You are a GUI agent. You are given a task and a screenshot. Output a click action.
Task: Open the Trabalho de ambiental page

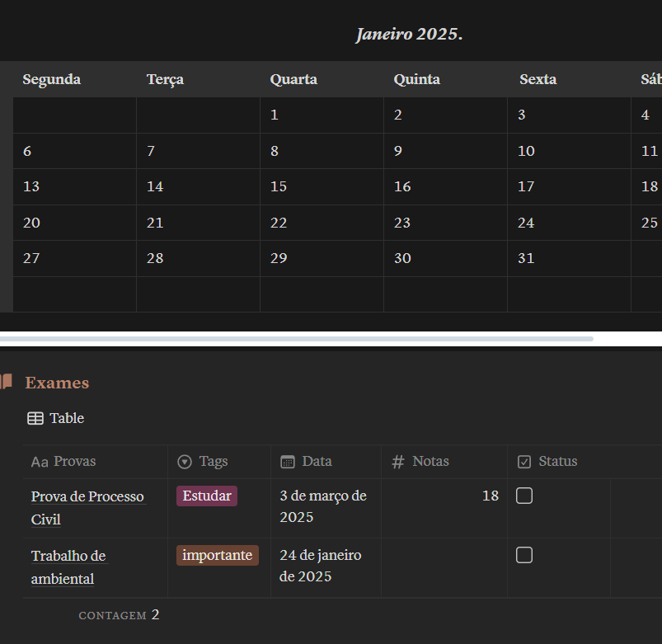[x=69, y=556]
